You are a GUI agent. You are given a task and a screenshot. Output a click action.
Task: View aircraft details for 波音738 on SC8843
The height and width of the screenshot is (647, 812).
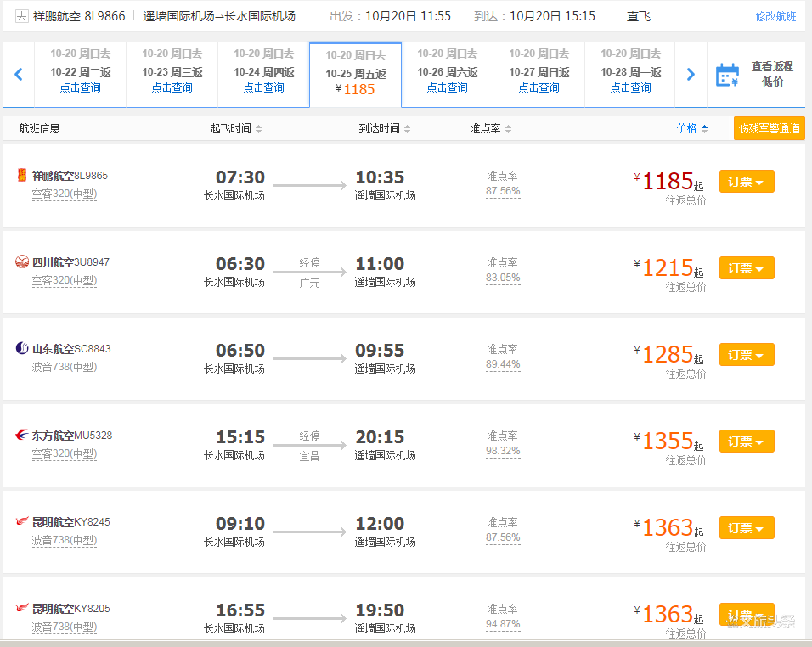(x=65, y=367)
